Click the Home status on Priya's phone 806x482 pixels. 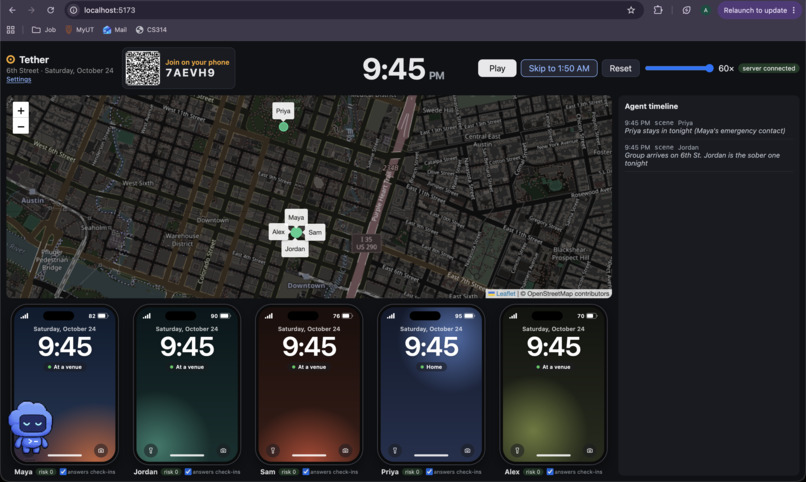431,367
